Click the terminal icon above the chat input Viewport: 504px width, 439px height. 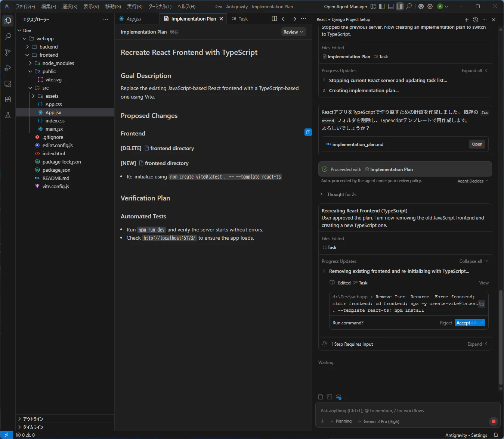(x=330, y=397)
